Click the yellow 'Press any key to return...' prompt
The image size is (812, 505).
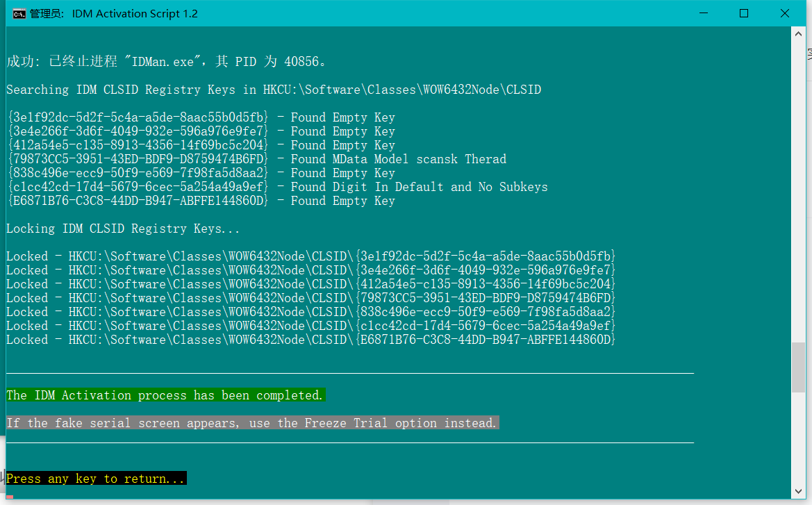(97, 478)
